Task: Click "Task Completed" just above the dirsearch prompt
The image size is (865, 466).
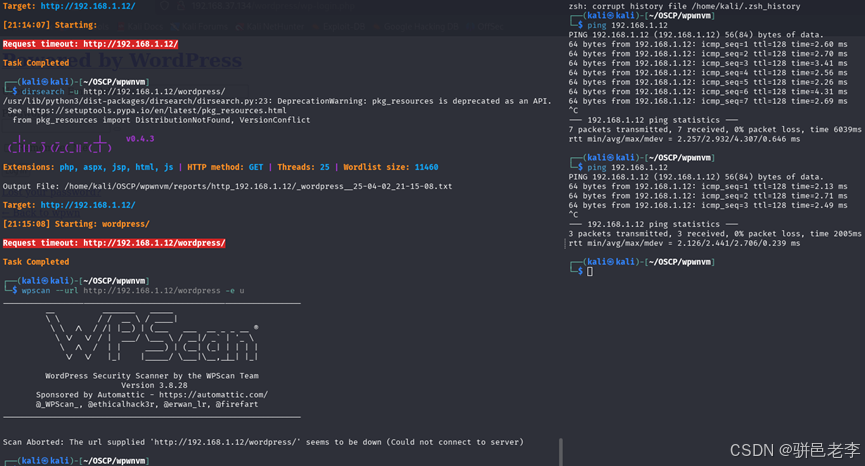Action: click(36, 63)
